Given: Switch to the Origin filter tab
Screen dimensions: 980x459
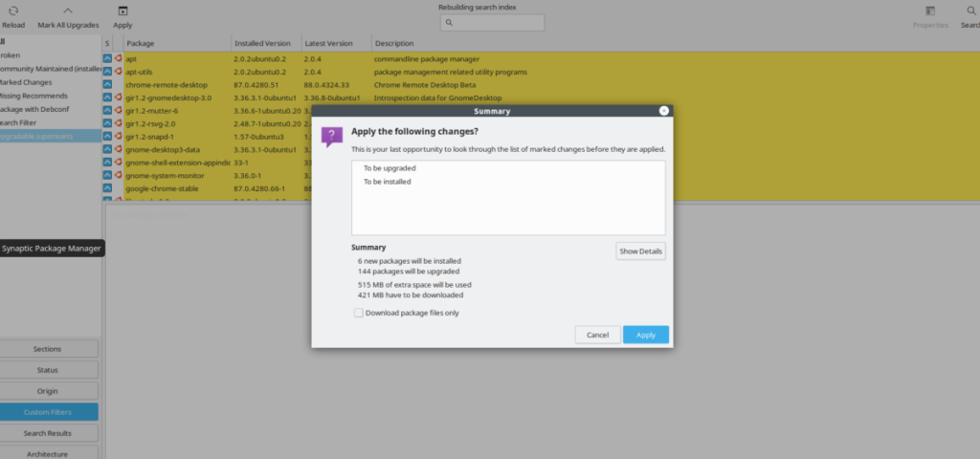Looking at the screenshot, I should click(48, 391).
